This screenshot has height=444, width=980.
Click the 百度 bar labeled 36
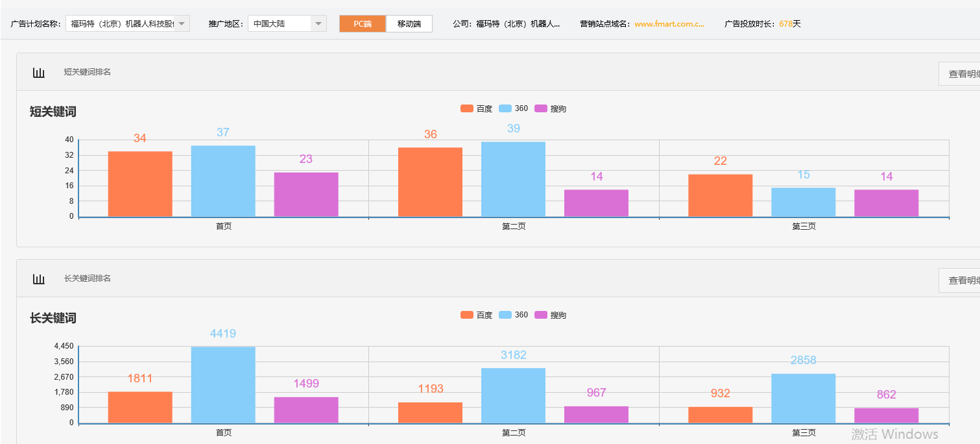pyautogui.click(x=430, y=182)
